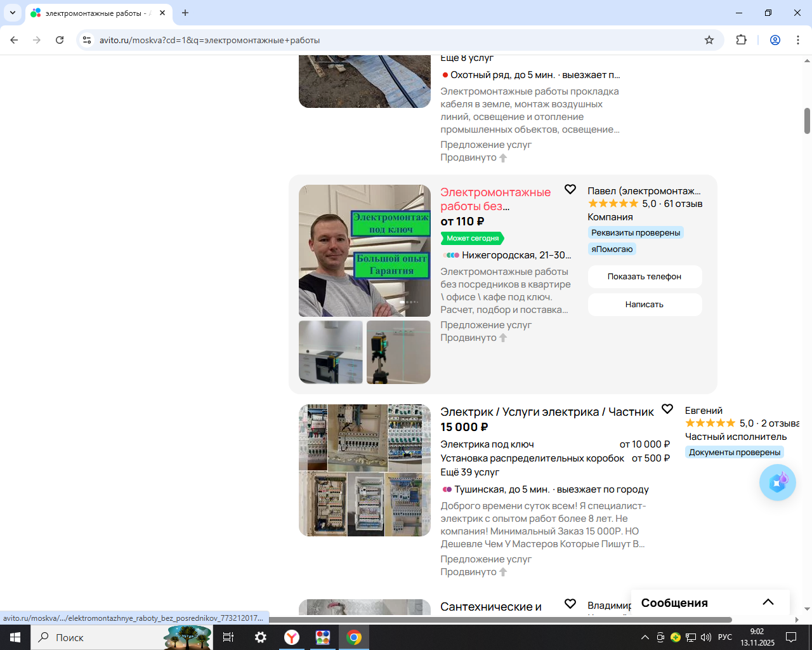Show hidden system tray icons

pos(645,637)
